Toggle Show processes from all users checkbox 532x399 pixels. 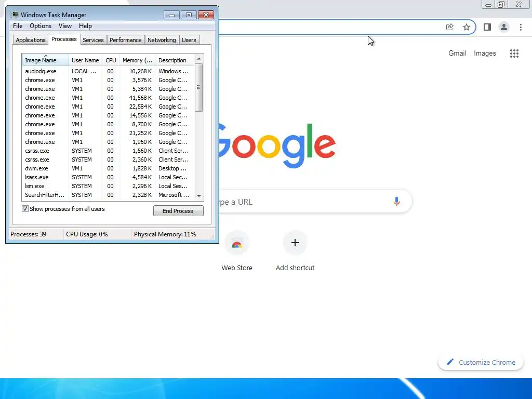pos(25,209)
